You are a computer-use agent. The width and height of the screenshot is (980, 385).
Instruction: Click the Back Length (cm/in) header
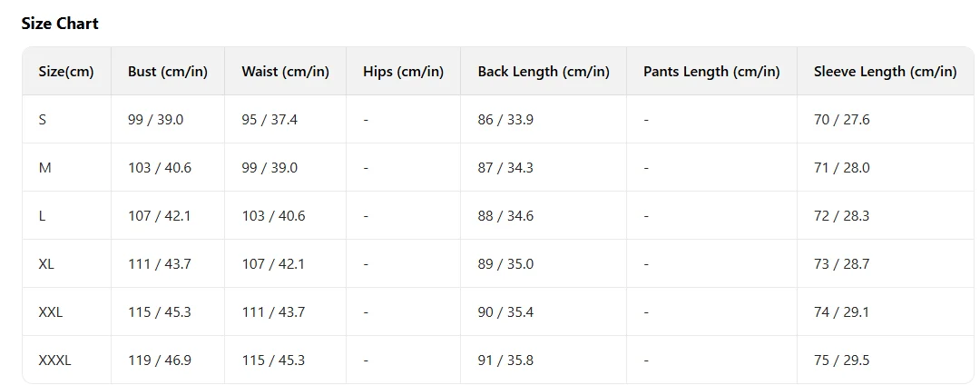(544, 72)
